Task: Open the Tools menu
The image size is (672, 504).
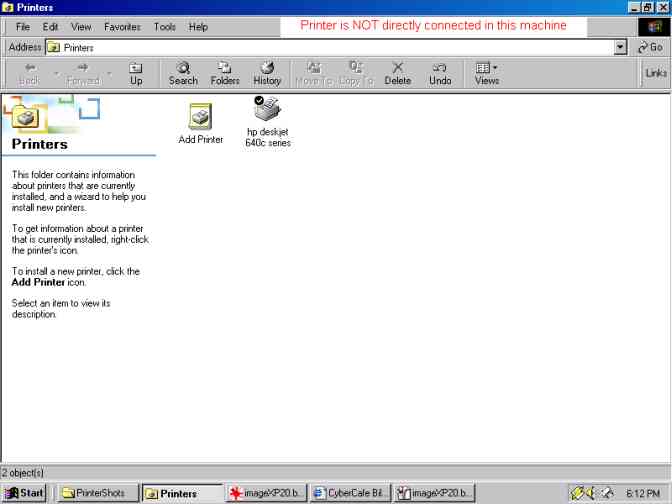Action: (x=164, y=27)
